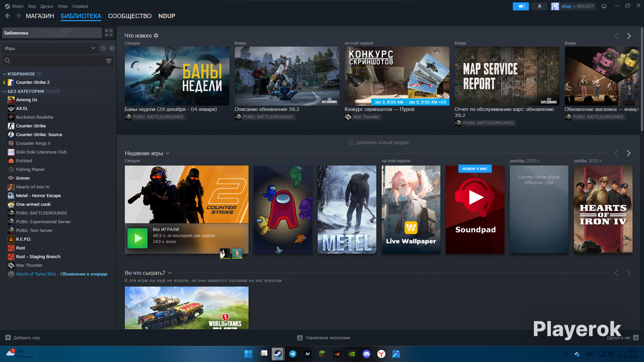Screen dimensions: 644x362
Task: Show previous items in Что нового
Action: coord(616,36)
